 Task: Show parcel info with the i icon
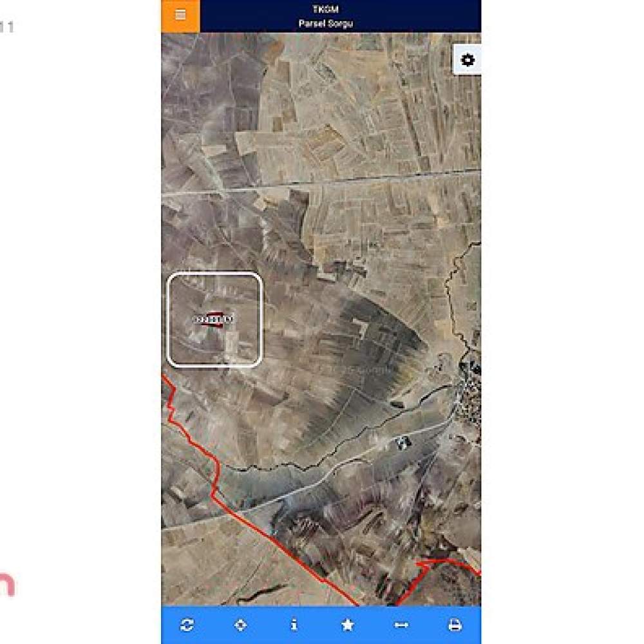click(x=294, y=625)
